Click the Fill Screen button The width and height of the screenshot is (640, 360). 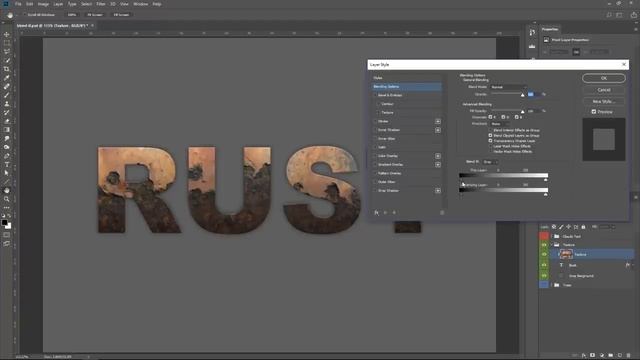pyautogui.click(x=121, y=15)
